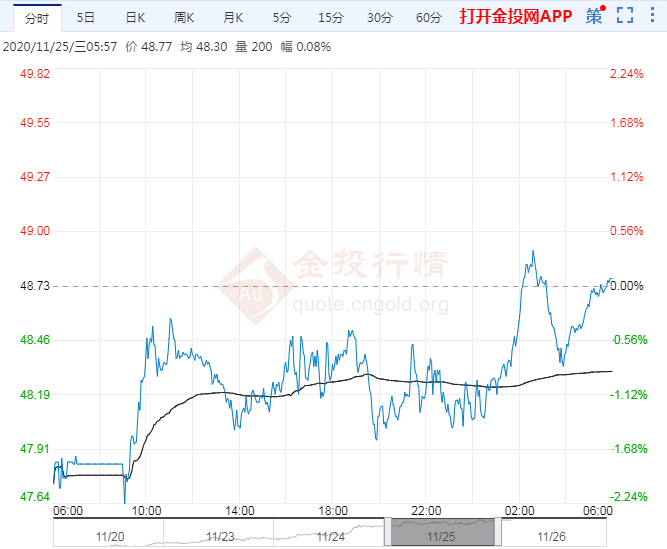This screenshot has height=549, width=667.
Task: Click the right handle of range slider
Action: pyautogui.click(x=498, y=532)
